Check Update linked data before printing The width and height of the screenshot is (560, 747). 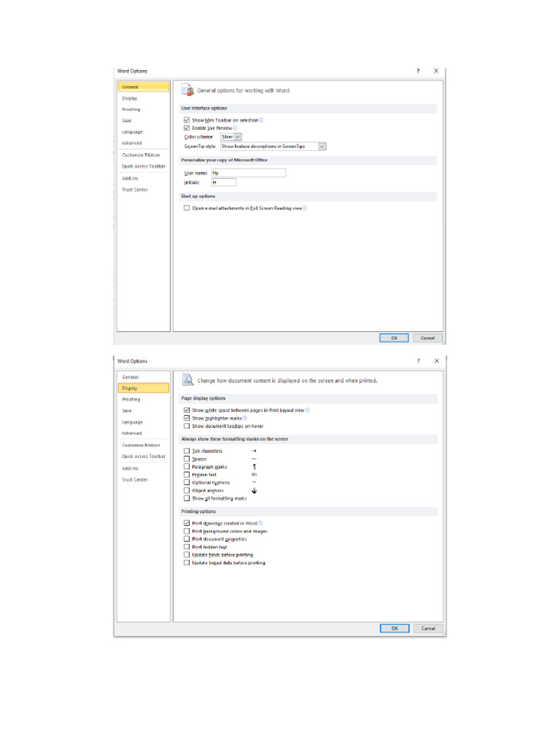187,562
